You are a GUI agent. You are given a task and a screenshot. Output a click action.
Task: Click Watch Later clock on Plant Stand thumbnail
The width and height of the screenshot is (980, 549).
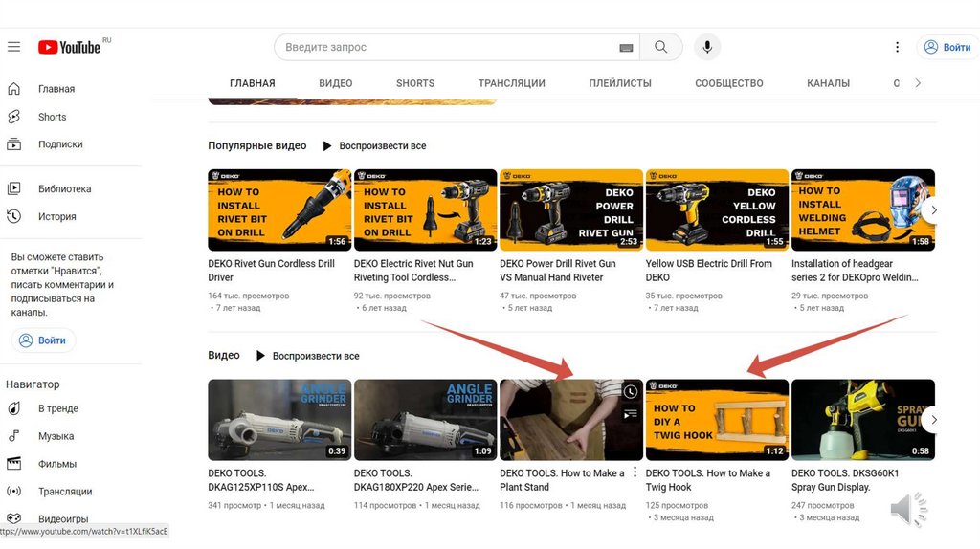(x=630, y=392)
